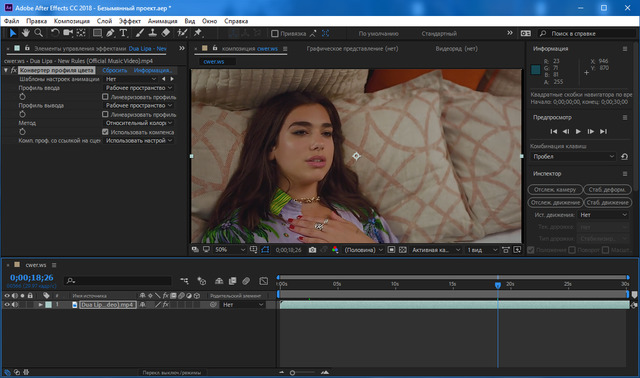Screen dimensions: 640x378
Task: Select the Puppet Pin tool
Action: pos(198,33)
